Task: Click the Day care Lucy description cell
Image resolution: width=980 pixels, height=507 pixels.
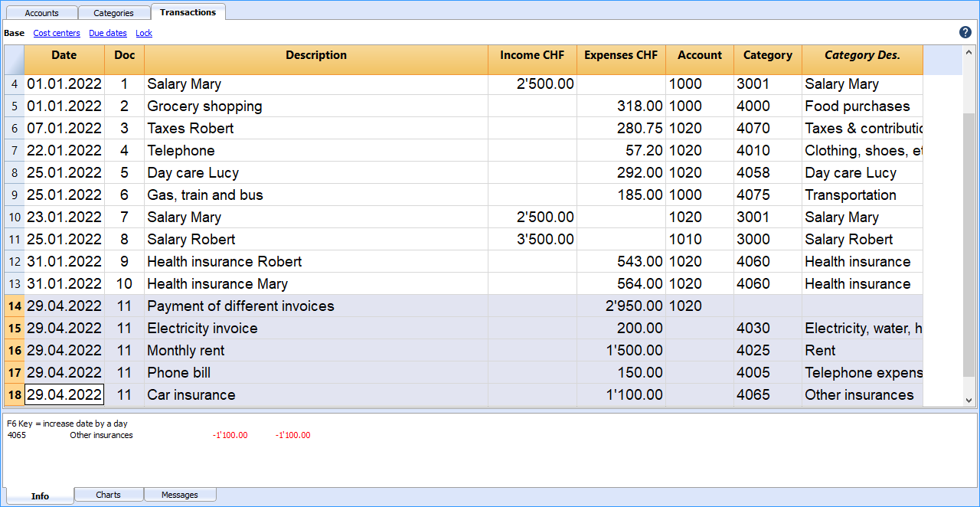Action: point(316,173)
